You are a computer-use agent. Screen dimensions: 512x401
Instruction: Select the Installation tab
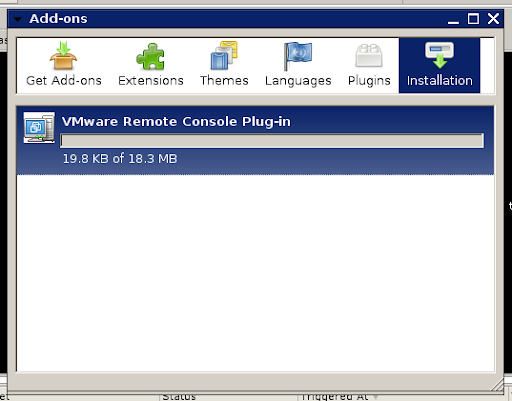[x=439, y=65]
